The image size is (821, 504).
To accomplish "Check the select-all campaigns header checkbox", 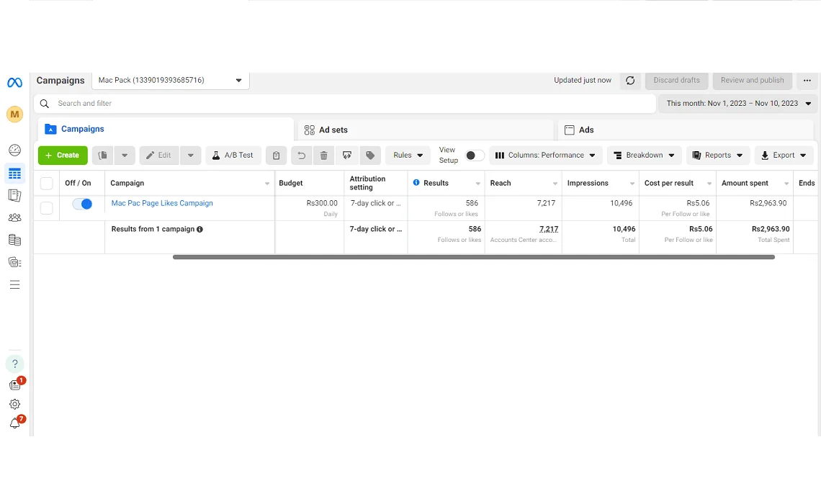I will 47,184.
